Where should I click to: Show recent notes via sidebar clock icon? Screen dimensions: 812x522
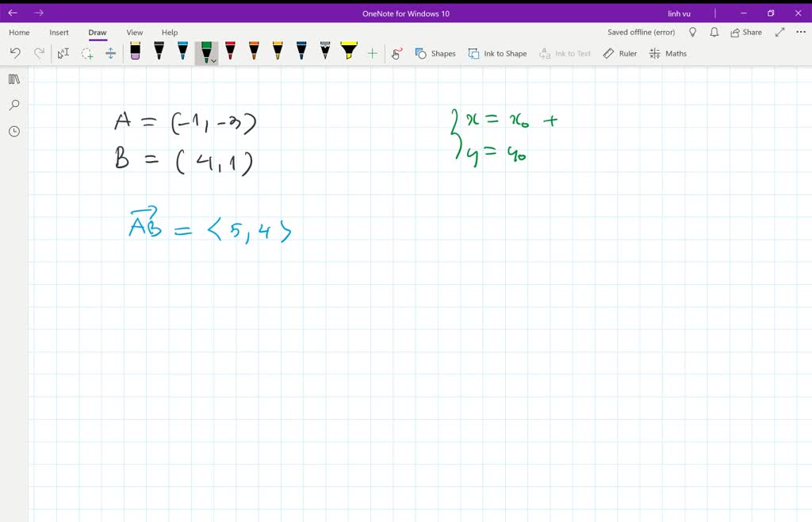tap(13, 131)
